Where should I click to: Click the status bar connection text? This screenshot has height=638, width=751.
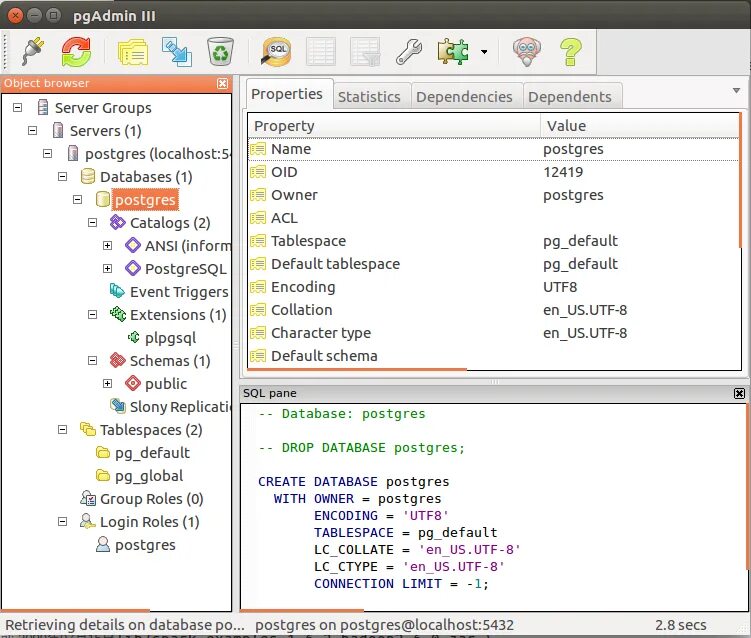click(x=384, y=625)
